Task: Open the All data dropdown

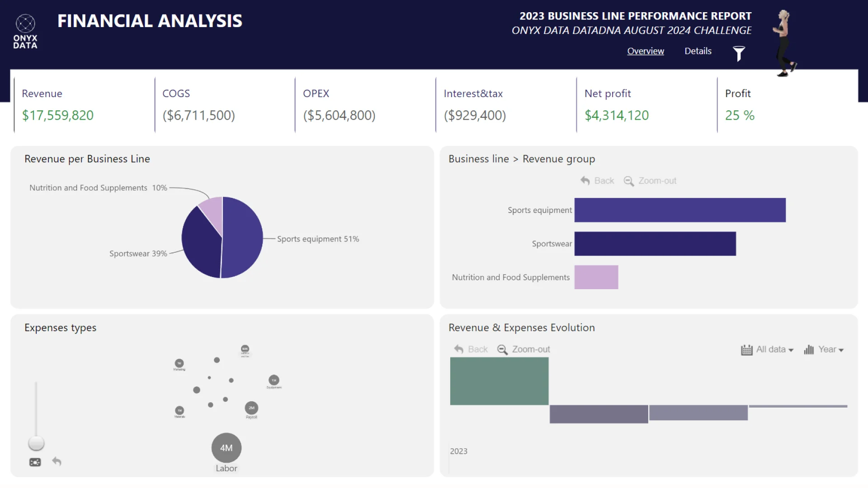Action: point(775,349)
